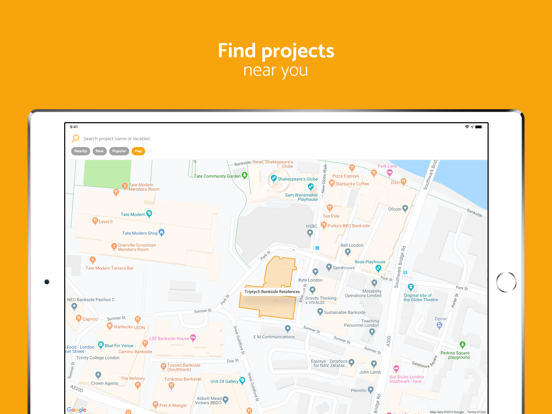Tap the Crown Agents pin

click(98, 375)
